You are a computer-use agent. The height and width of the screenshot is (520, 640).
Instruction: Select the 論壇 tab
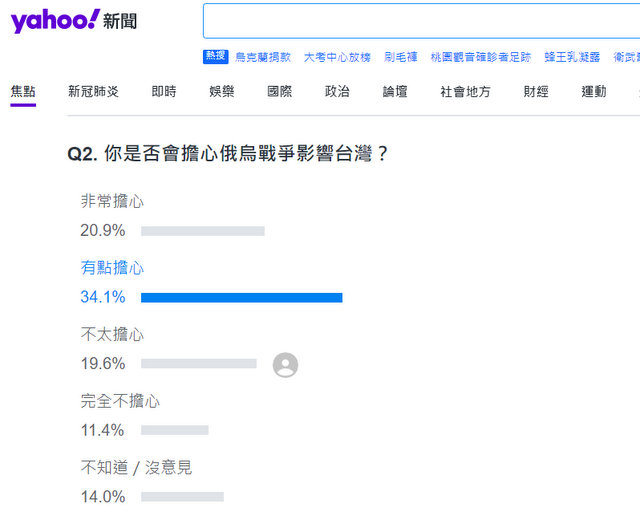pyautogui.click(x=395, y=92)
